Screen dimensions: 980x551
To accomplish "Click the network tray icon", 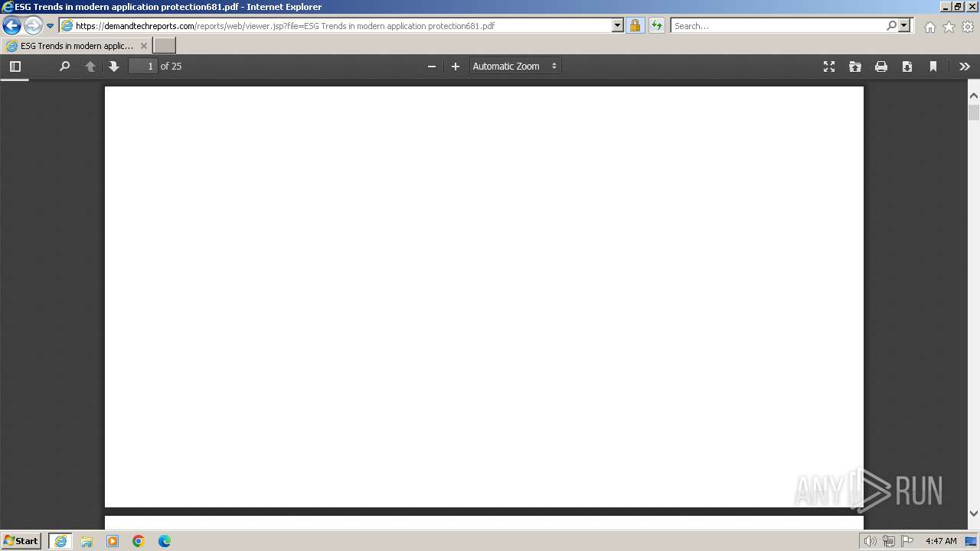I will pyautogui.click(x=889, y=541).
